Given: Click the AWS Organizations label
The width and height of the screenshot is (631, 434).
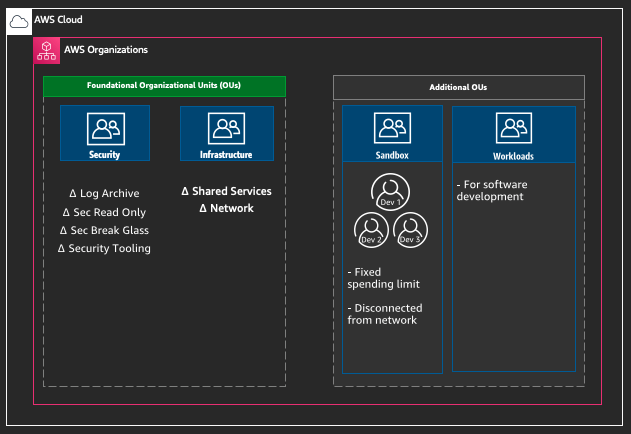Looking at the screenshot, I should [x=106, y=50].
